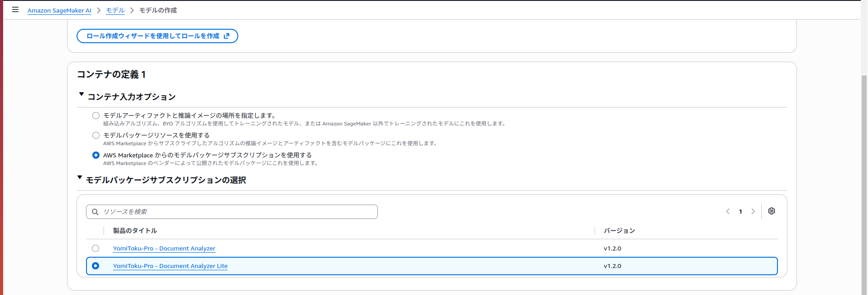868x295 pixels.
Task: Focus the リソースを検索 search field
Action: click(x=232, y=212)
